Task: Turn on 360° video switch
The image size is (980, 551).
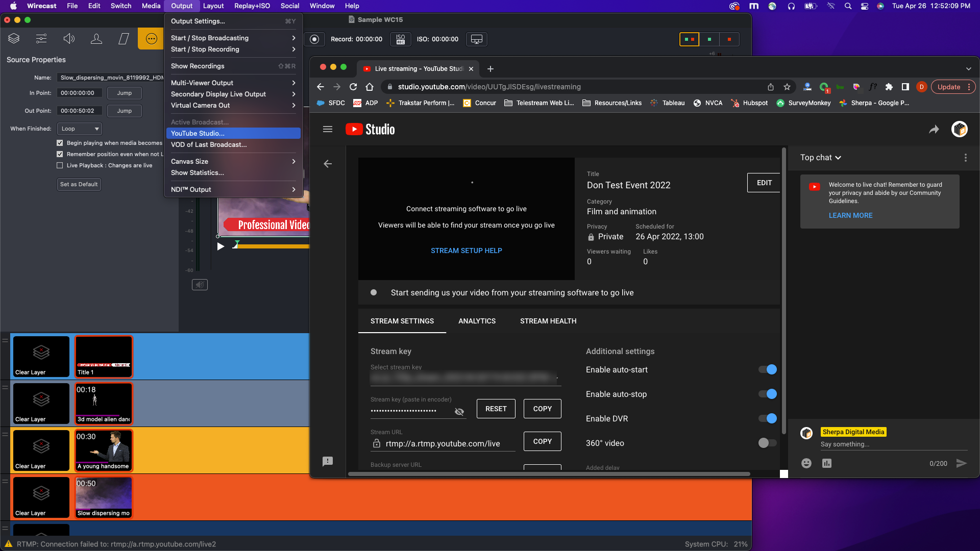Action: (x=767, y=443)
